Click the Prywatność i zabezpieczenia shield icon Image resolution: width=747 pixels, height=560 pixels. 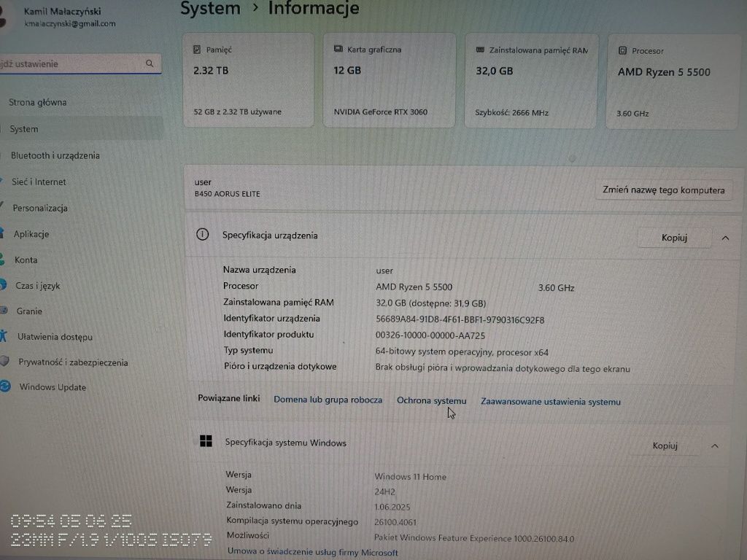pyautogui.click(x=4, y=361)
